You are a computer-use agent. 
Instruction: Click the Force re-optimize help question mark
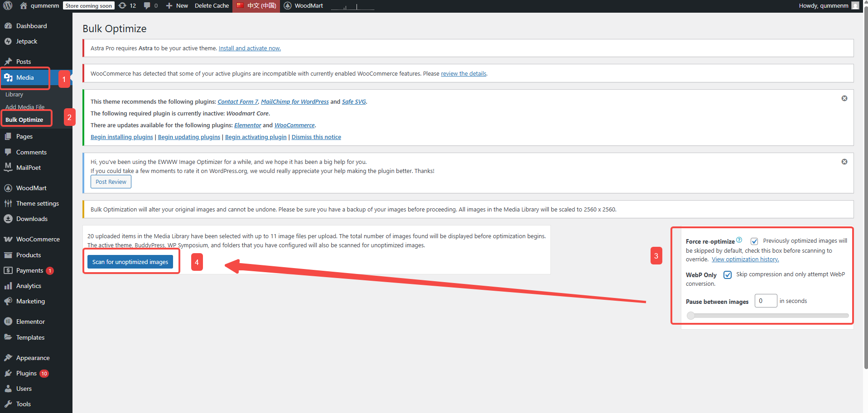point(739,240)
